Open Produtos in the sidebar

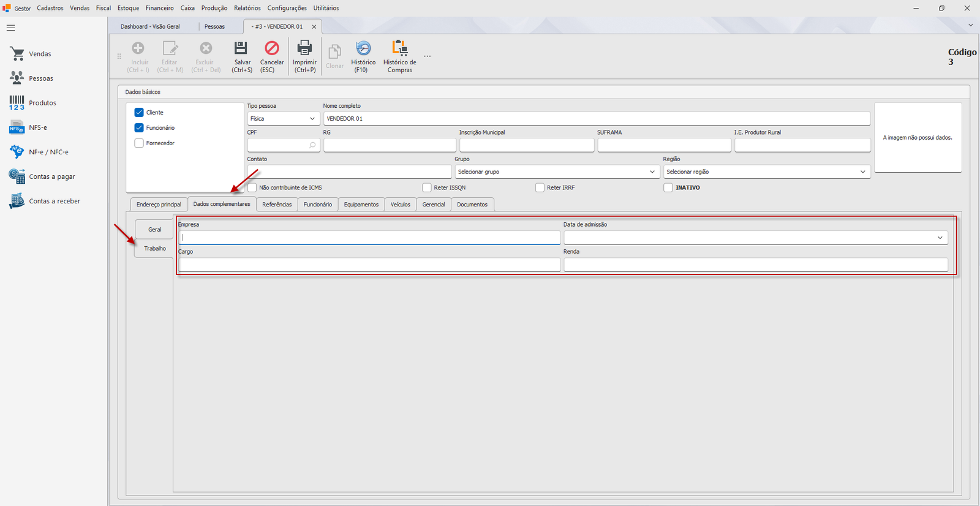point(33,103)
